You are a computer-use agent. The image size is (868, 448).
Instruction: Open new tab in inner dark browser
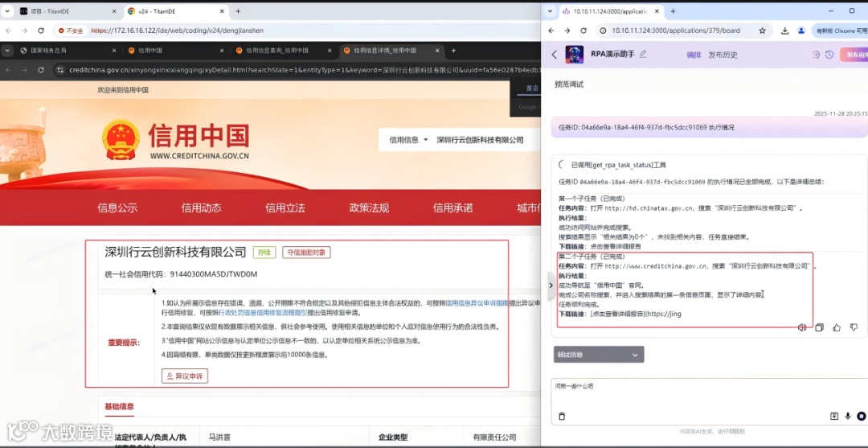pos(453,51)
